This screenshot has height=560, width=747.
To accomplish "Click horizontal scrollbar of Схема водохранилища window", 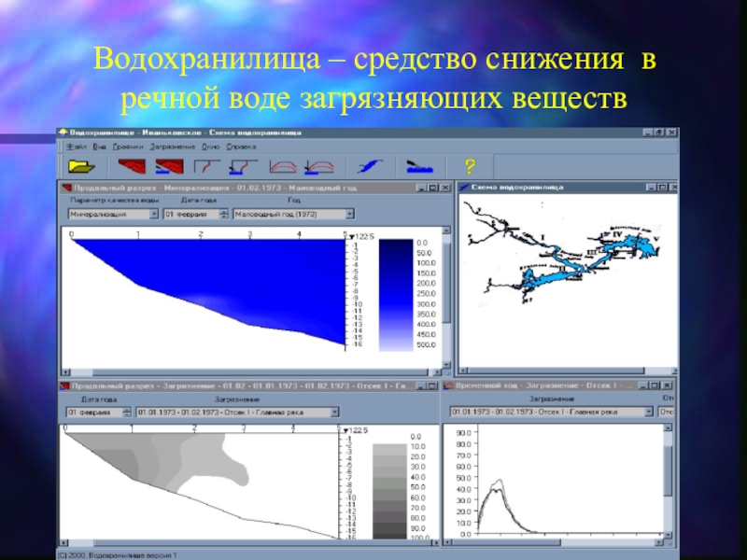I will [x=568, y=371].
